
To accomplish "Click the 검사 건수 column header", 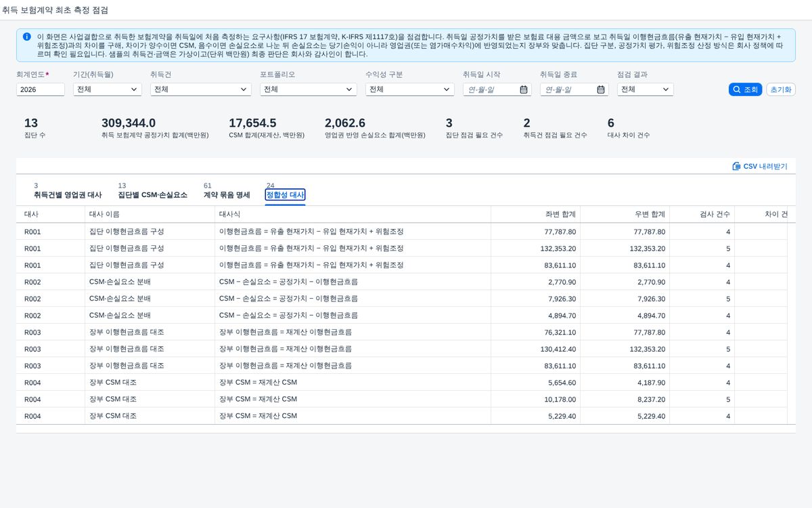I will (x=702, y=214).
